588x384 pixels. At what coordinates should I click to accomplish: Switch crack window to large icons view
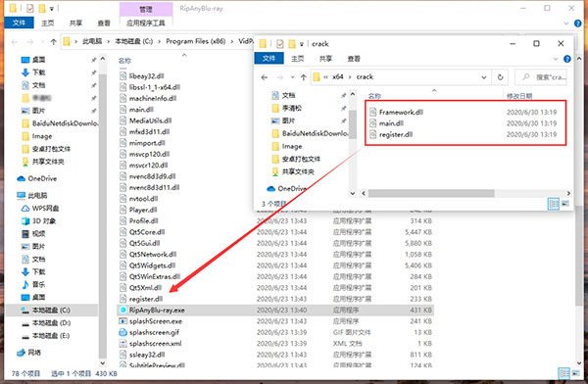click(x=565, y=204)
